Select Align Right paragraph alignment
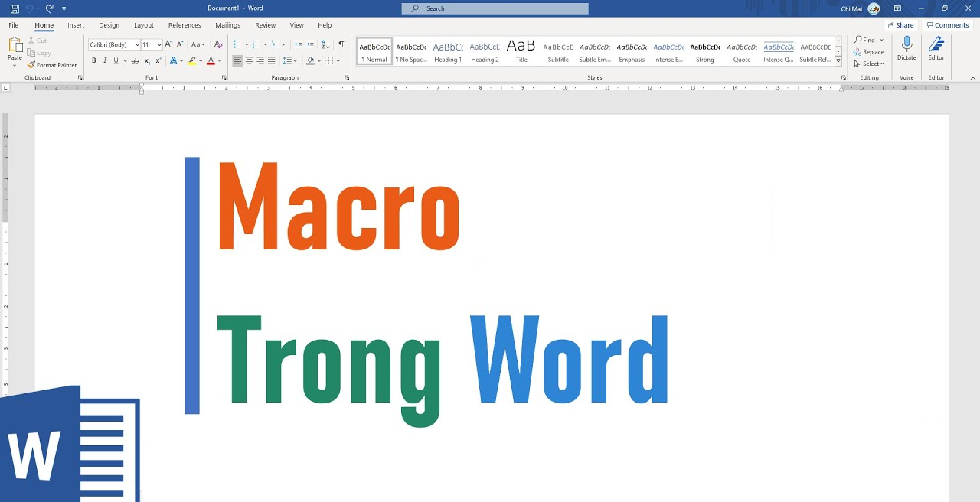 tap(260, 60)
